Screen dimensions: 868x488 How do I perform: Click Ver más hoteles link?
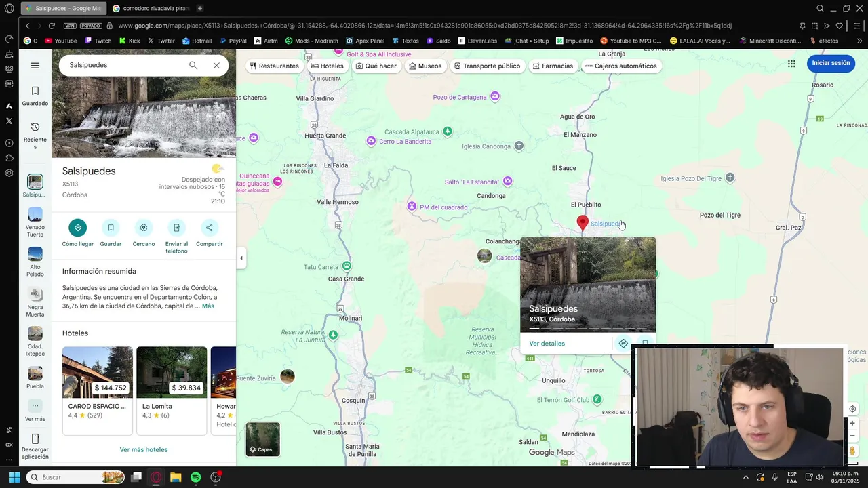pyautogui.click(x=144, y=449)
